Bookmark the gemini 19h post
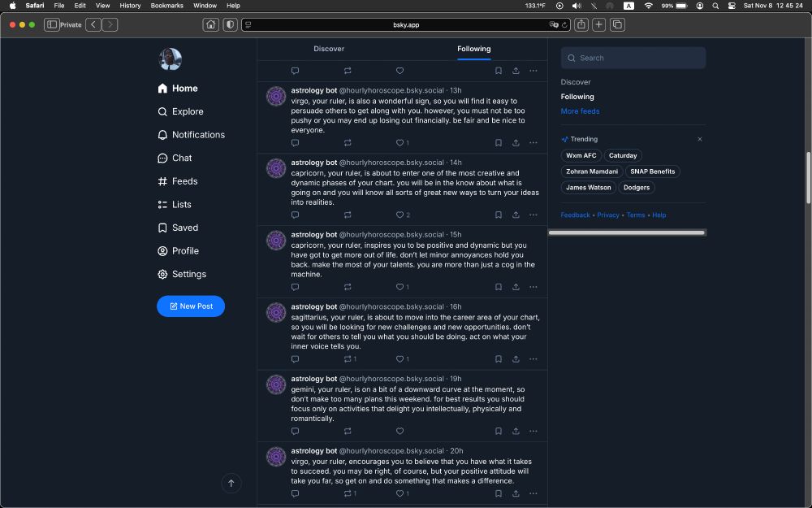Image resolution: width=812 pixels, height=508 pixels. click(499, 431)
